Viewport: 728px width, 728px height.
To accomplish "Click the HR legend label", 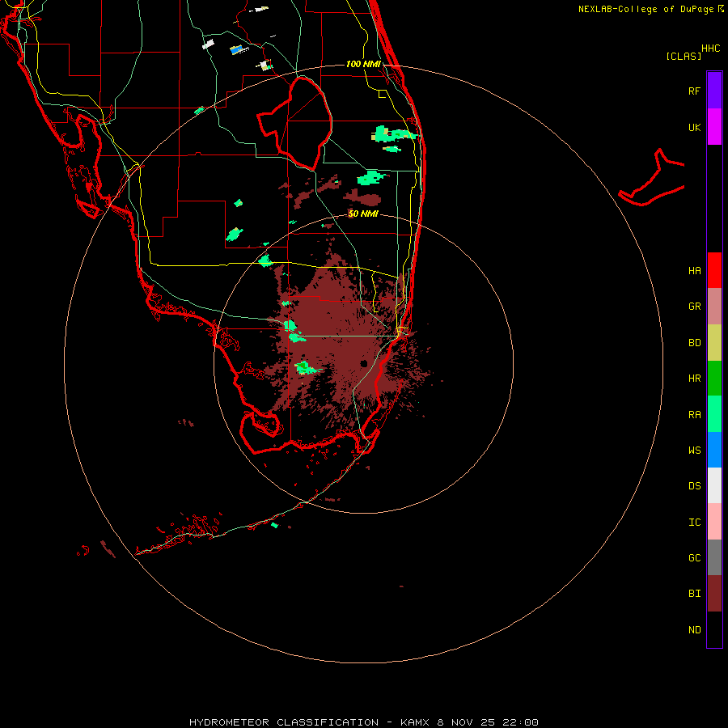I will 694,379.
